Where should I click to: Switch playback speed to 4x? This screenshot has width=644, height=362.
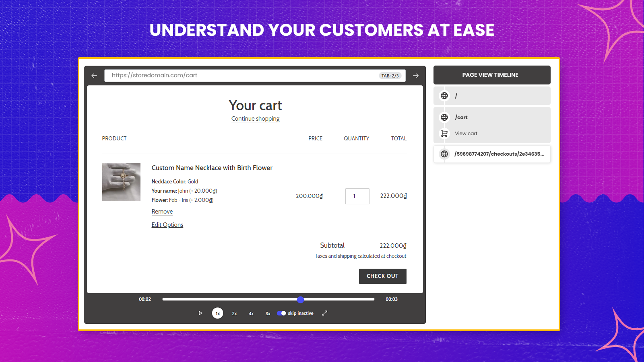tap(251, 313)
